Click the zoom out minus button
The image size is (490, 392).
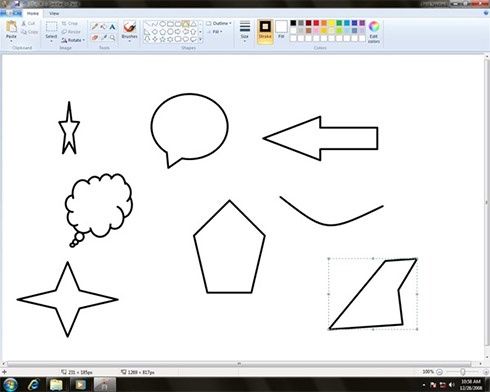pyautogui.click(x=440, y=371)
